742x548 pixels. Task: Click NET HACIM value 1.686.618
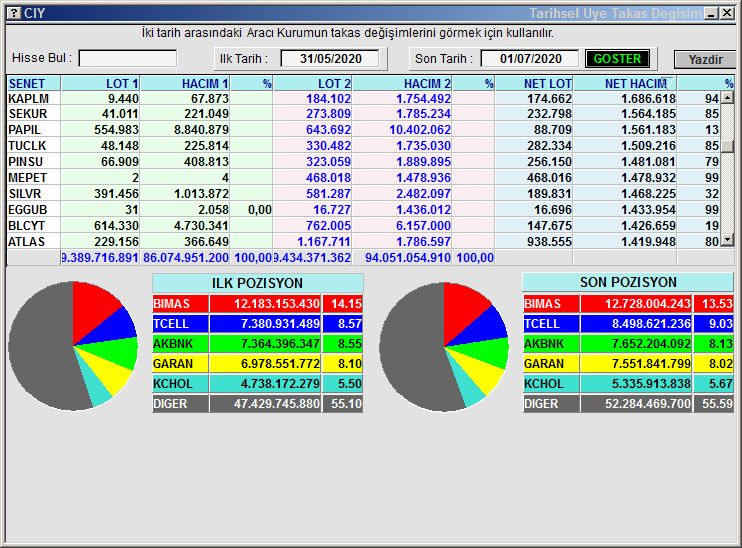(x=648, y=98)
